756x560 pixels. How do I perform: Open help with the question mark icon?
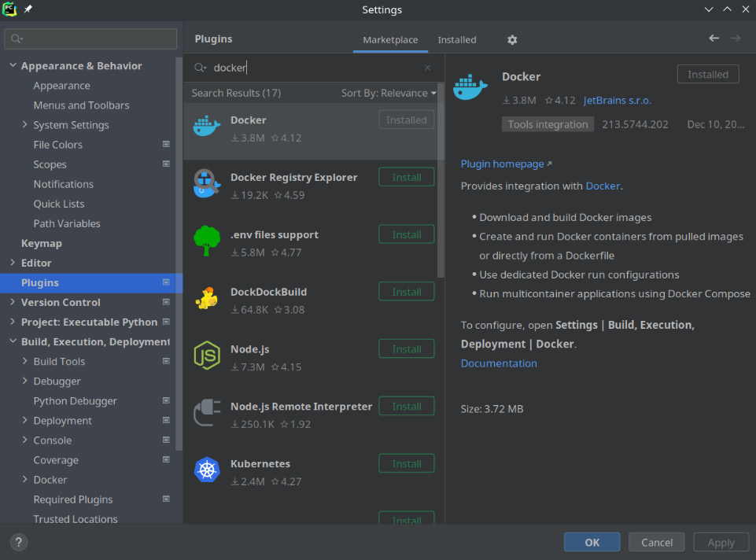18,542
